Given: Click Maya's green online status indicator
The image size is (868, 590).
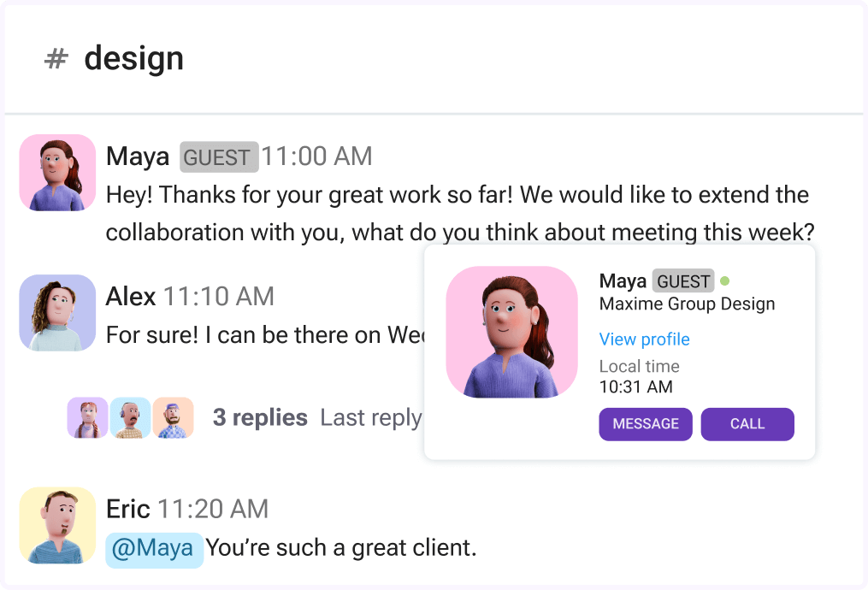Looking at the screenshot, I should pos(726,280).
